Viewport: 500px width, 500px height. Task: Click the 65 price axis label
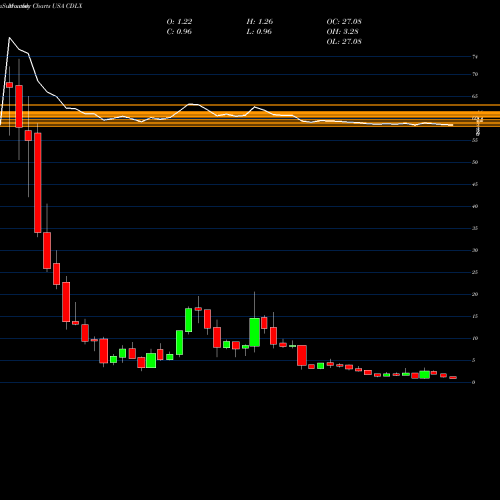(x=475, y=96)
